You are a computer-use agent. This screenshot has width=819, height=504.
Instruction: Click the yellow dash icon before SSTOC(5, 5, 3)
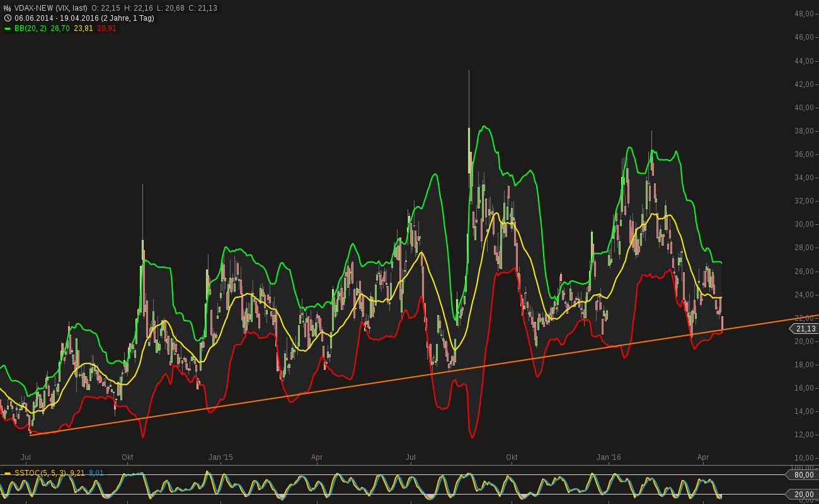(8, 472)
